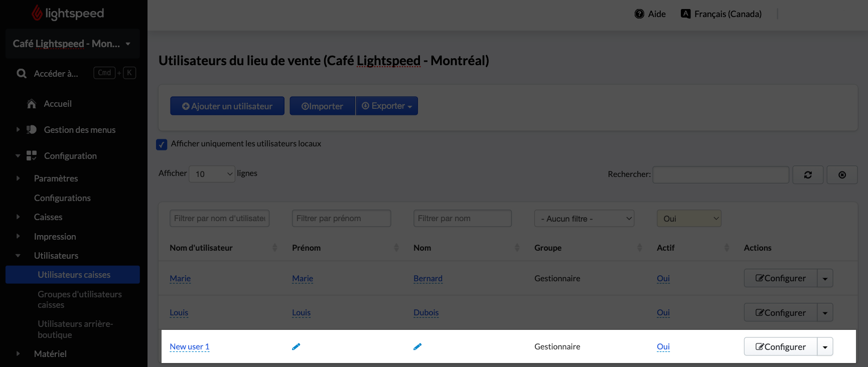Image resolution: width=868 pixels, height=367 pixels.
Task: Open Utilisateurs arrière-boutique
Action: click(x=75, y=329)
